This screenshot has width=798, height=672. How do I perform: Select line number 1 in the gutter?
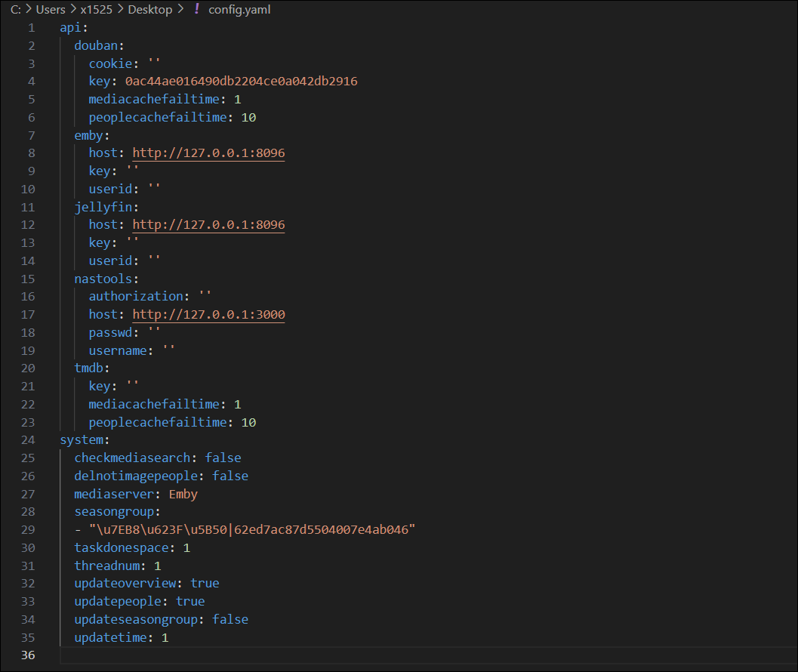(31, 28)
